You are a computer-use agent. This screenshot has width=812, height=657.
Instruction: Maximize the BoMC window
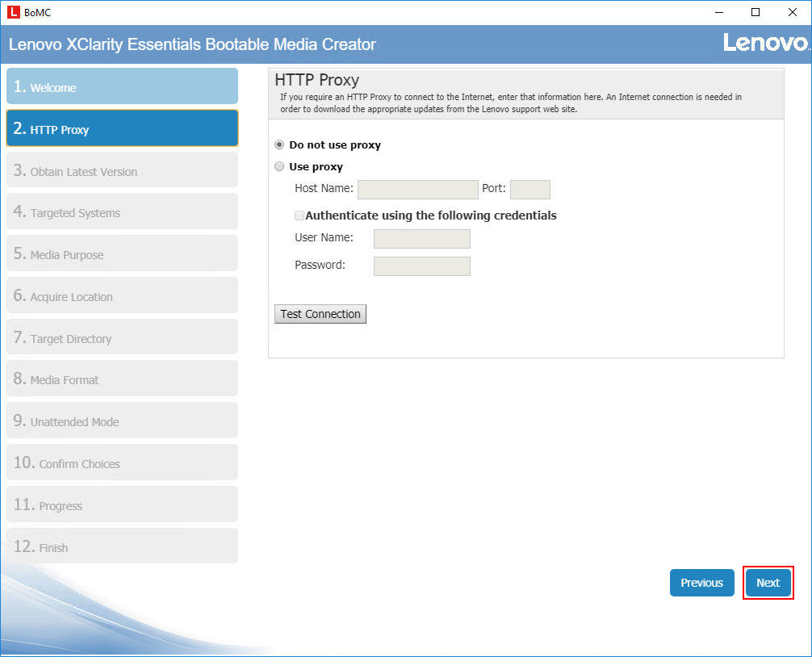pos(755,12)
